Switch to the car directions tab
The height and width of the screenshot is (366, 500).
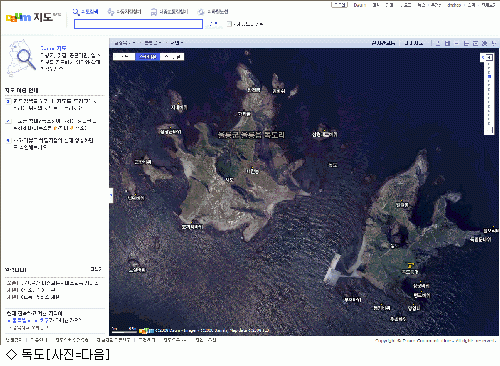[124, 12]
